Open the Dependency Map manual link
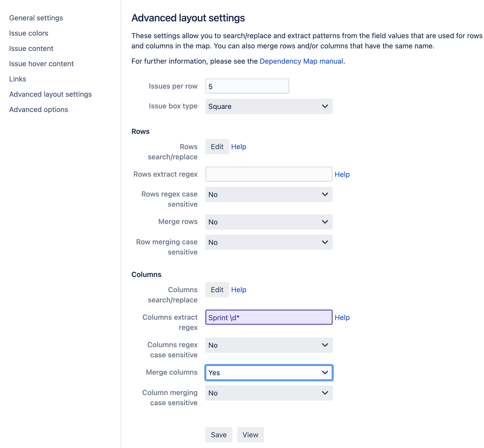This screenshot has width=484, height=448. click(x=301, y=61)
